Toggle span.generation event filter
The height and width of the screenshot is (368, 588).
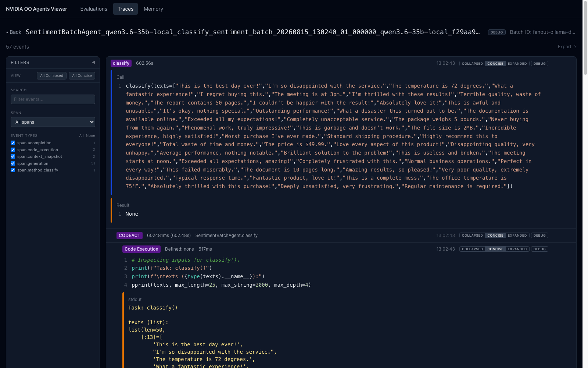point(13,163)
